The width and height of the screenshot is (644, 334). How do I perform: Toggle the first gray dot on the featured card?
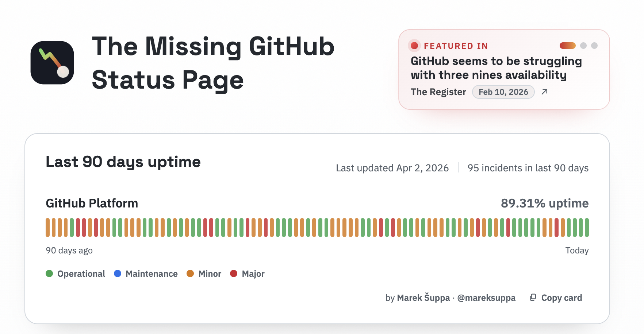click(583, 46)
